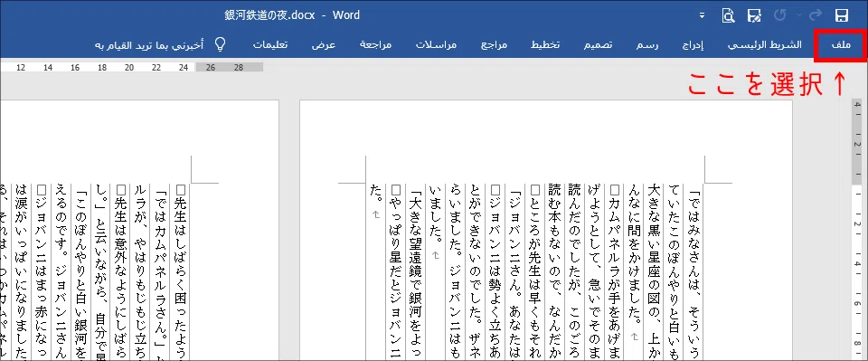Click the Save As icon with pencil
Screen dimensions: 868x361
coord(753,15)
